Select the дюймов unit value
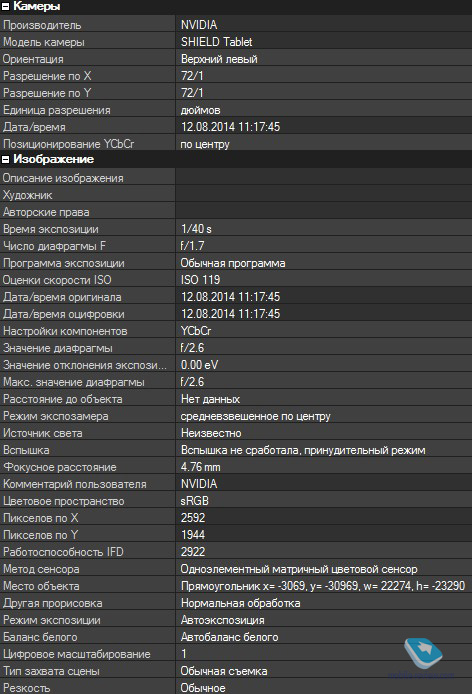472x694 pixels. coord(200,110)
